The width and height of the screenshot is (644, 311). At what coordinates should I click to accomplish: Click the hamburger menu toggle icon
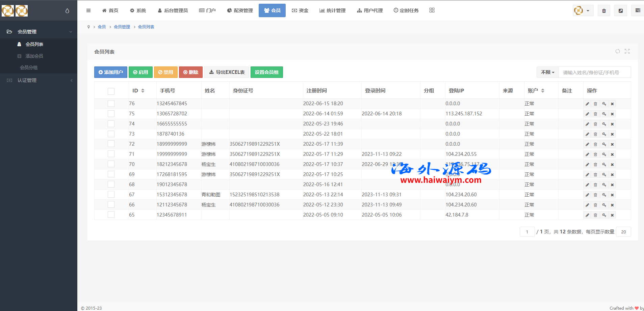point(88,10)
